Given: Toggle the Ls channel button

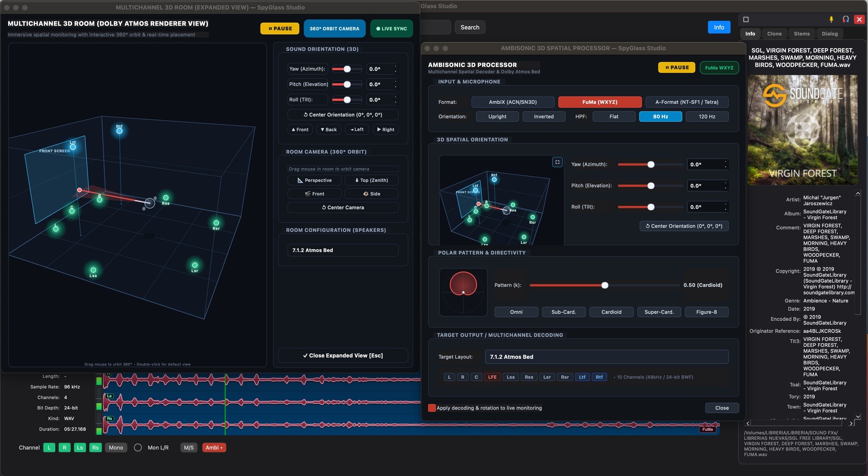Looking at the screenshot, I should (x=80, y=447).
